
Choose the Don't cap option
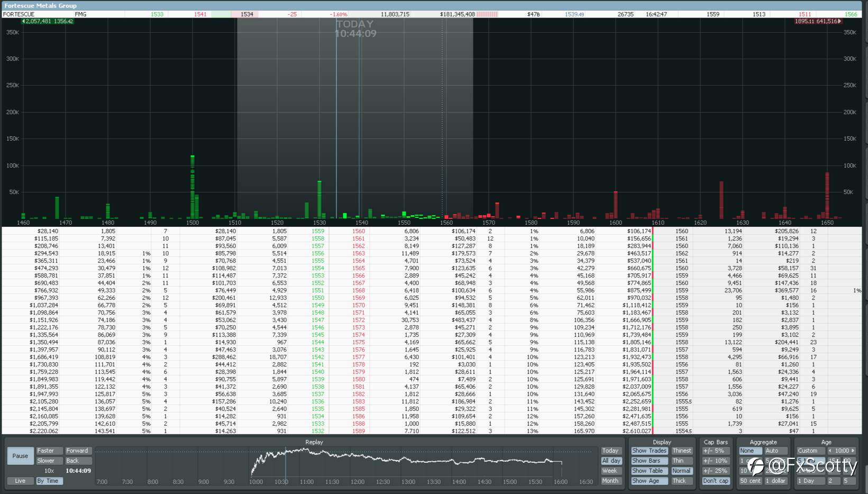pyautogui.click(x=716, y=481)
